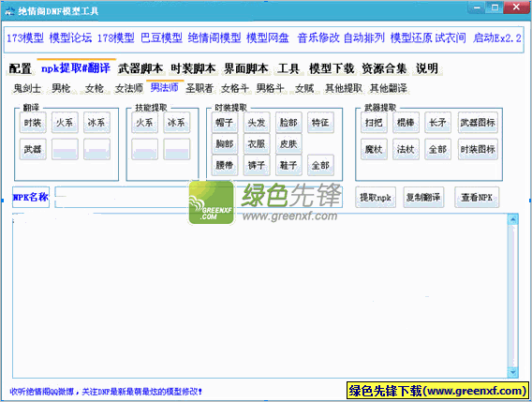The width and height of the screenshot is (532, 402).
Task: Click the 模型还原 link
Action: [411, 37]
